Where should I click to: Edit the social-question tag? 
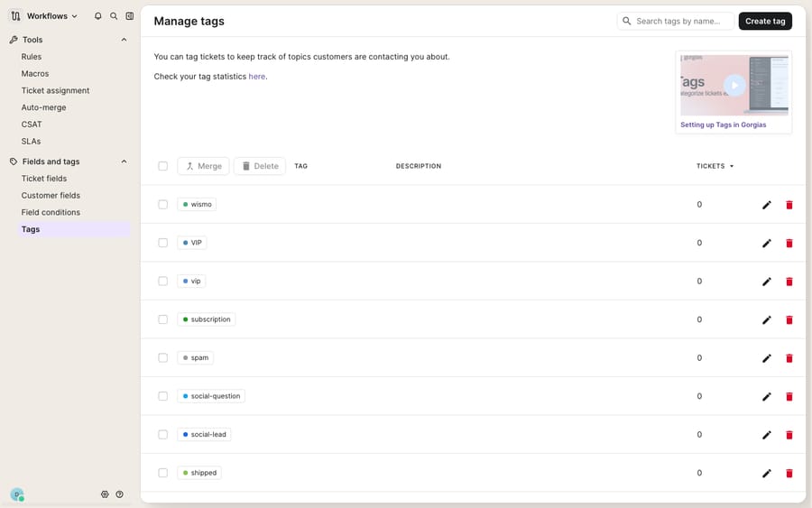[x=766, y=397]
